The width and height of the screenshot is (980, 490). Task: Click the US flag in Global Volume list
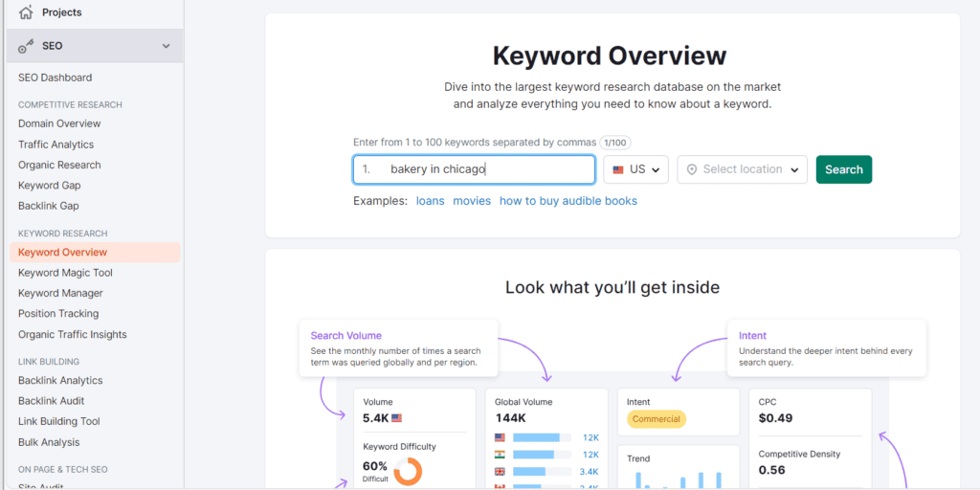tap(500, 437)
